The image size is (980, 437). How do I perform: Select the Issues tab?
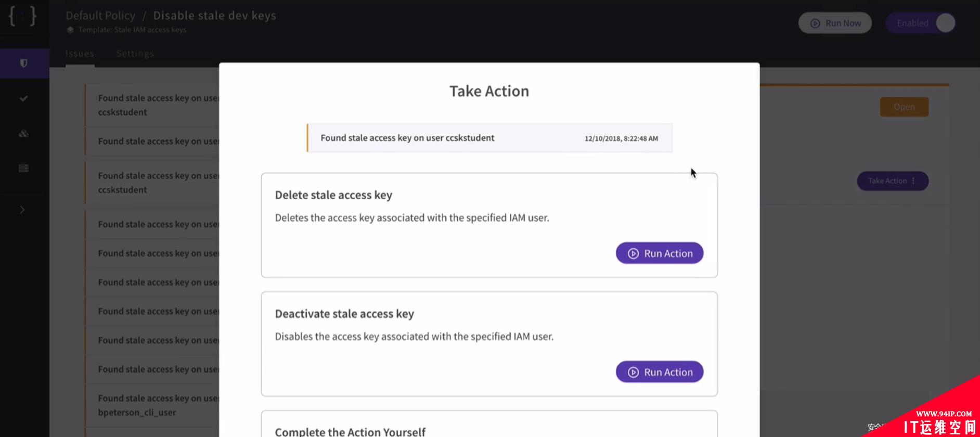tap(80, 54)
